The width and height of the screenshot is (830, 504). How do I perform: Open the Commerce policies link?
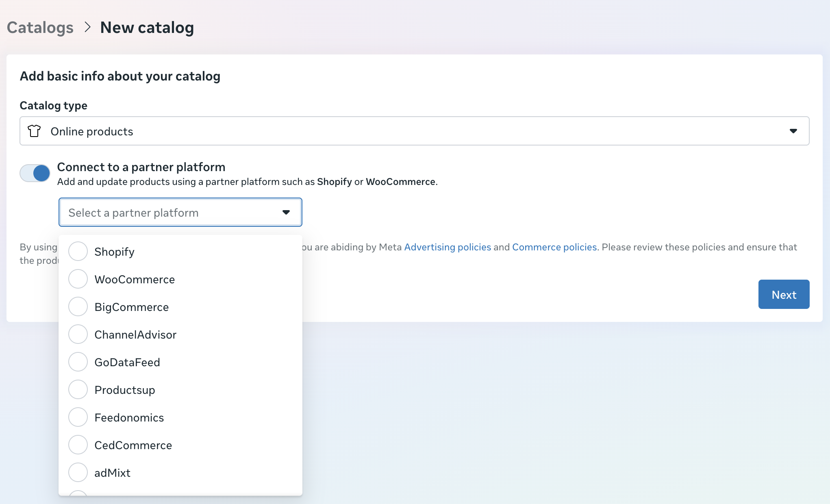pyautogui.click(x=554, y=247)
